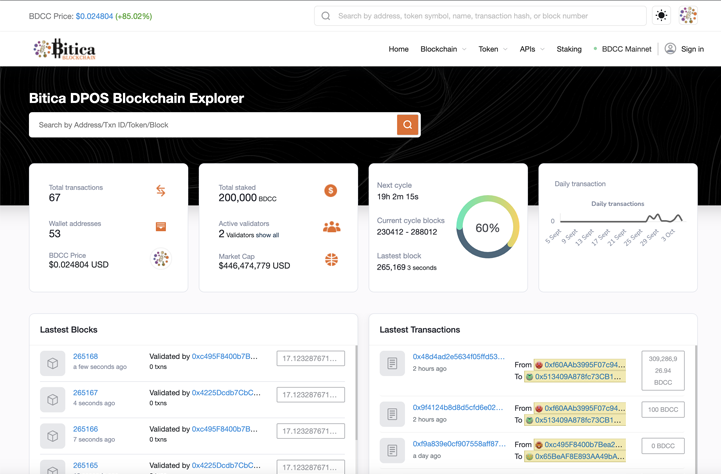Click the Market Cap $446,474,779 USD value
This screenshot has height=474, width=721.
(254, 266)
